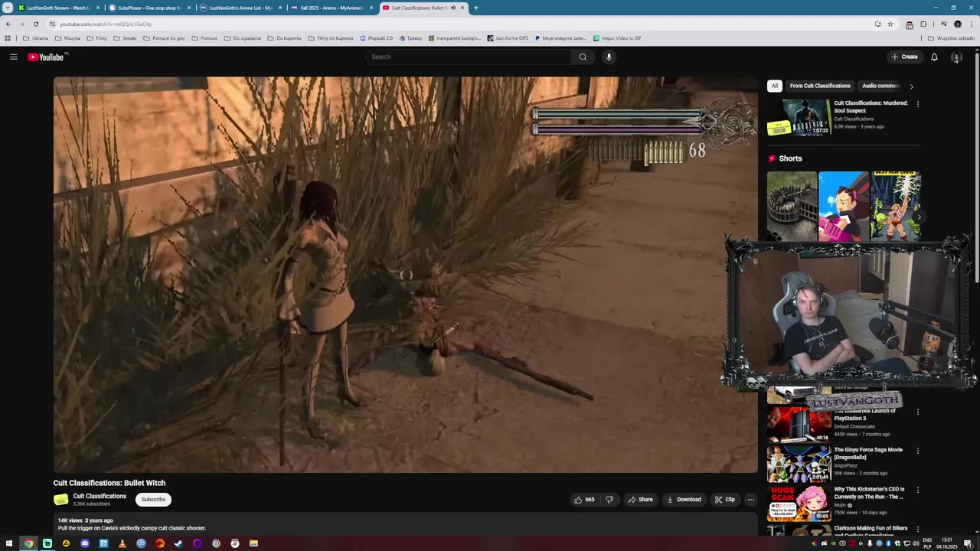The image size is (980, 551).
Task: Switch to LustVanGoth's Anime List tab
Action: [x=240, y=8]
